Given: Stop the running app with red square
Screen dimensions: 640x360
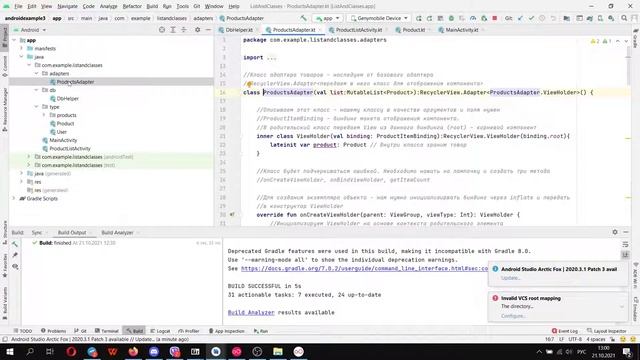Looking at the screenshot, I should pos(495,18).
